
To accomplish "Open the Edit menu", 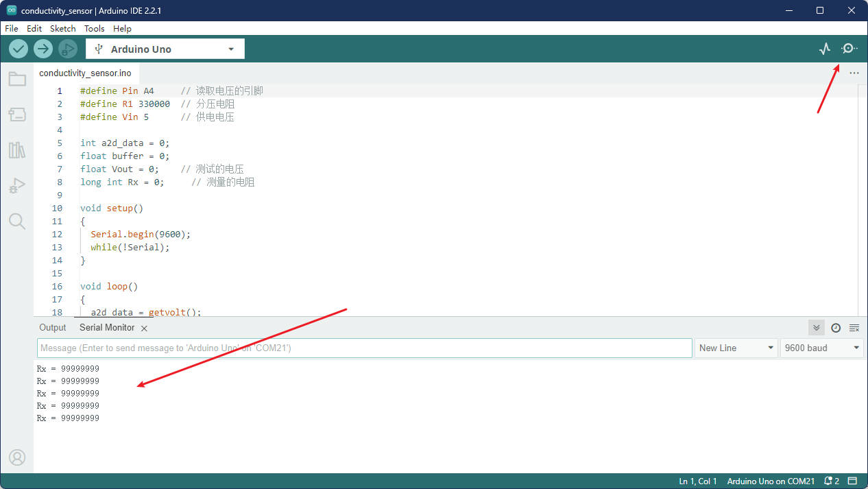I will pyautogui.click(x=34, y=28).
